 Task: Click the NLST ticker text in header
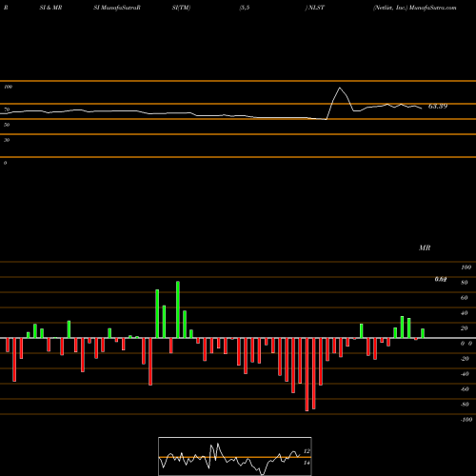[x=316, y=8]
